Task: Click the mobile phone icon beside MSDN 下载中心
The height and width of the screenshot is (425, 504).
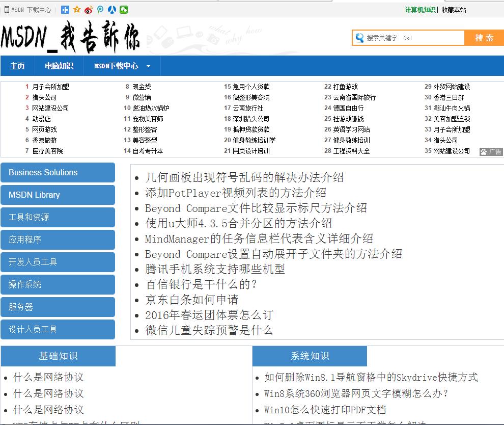Action: (7, 10)
